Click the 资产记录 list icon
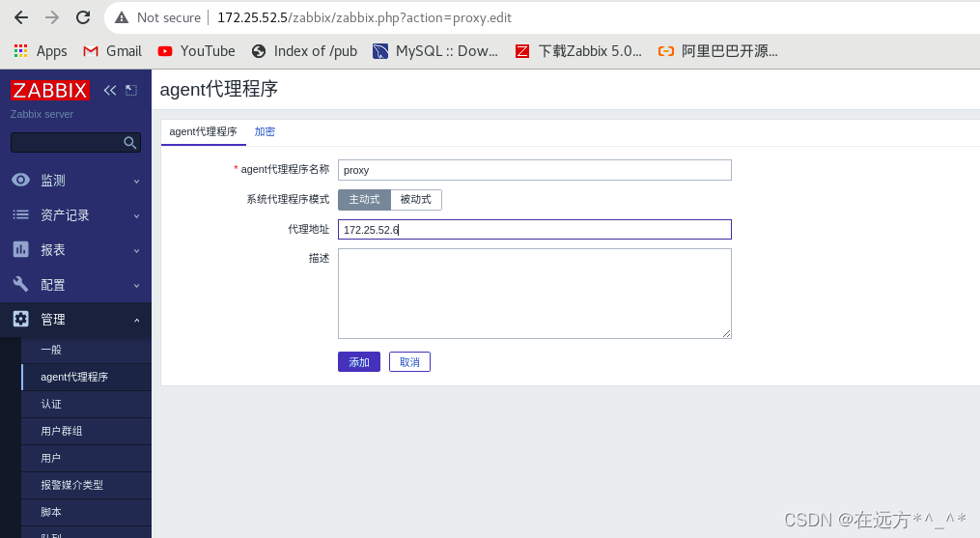 20,215
